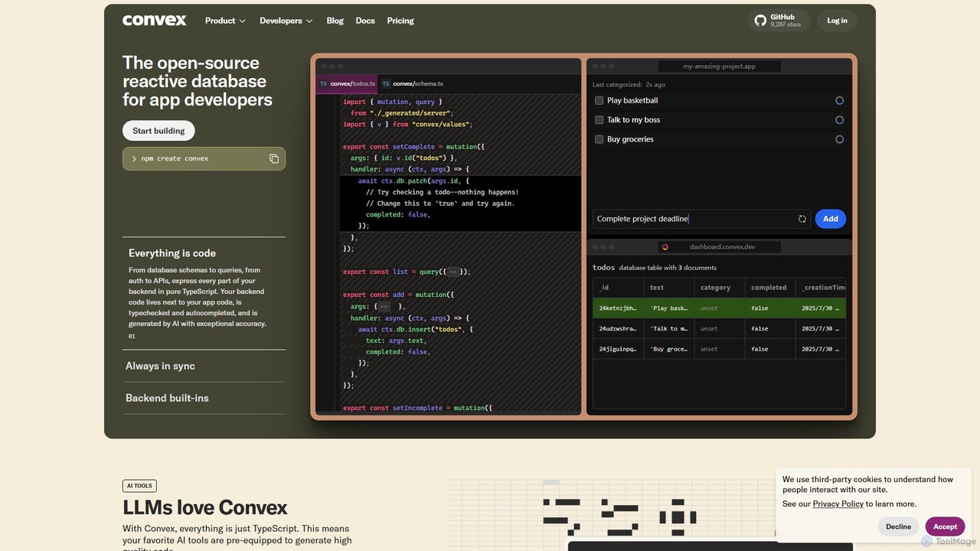This screenshot has height=551, width=980.
Task: Expand the collapsed list query code
Action: coord(452,272)
